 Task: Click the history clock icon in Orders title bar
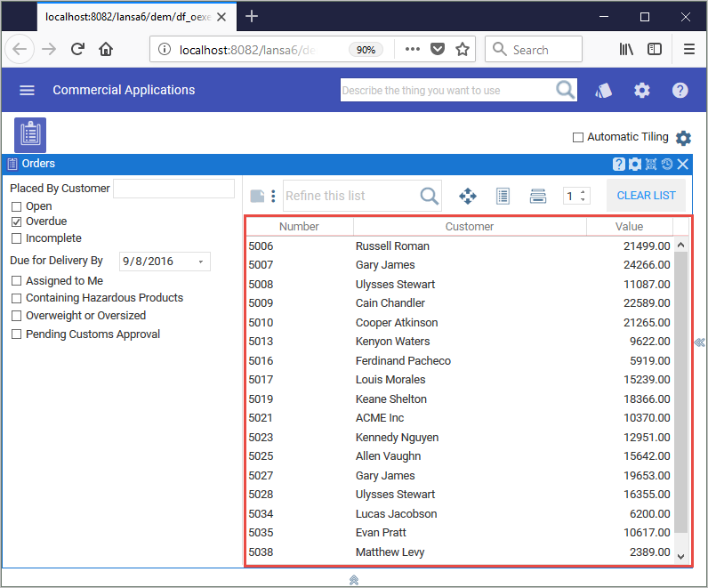tap(667, 164)
